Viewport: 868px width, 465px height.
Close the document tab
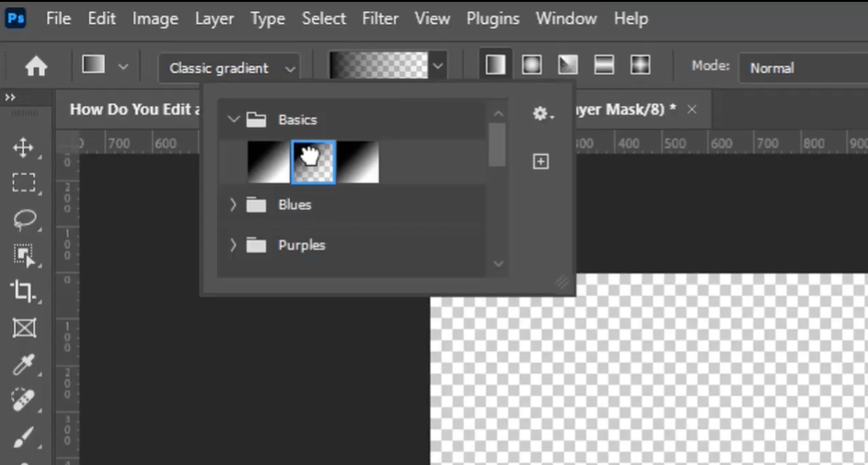[691, 110]
